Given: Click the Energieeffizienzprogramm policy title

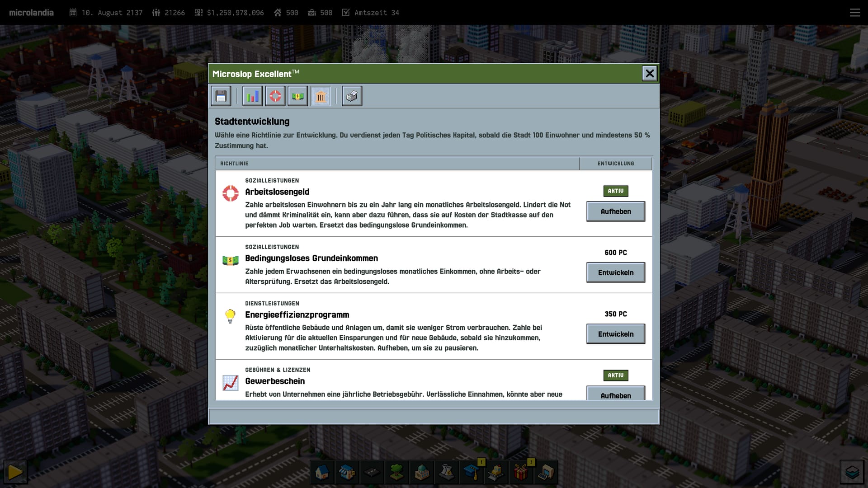Looking at the screenshot, I should [x=297, y=315].
